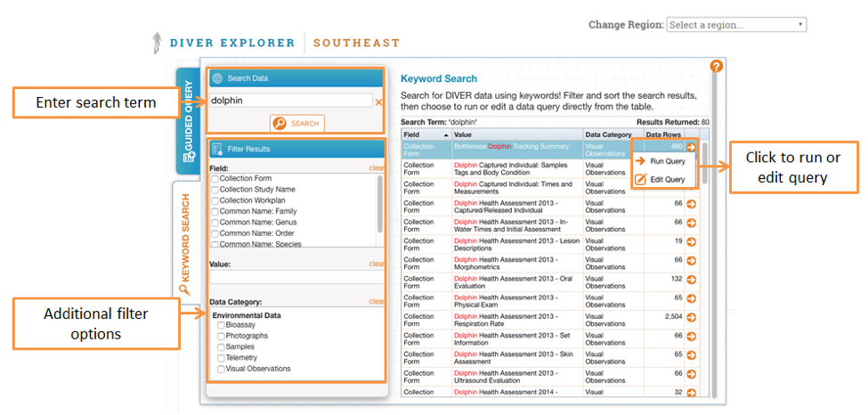Click the Field list scrollbar

(x=380, y=205)
